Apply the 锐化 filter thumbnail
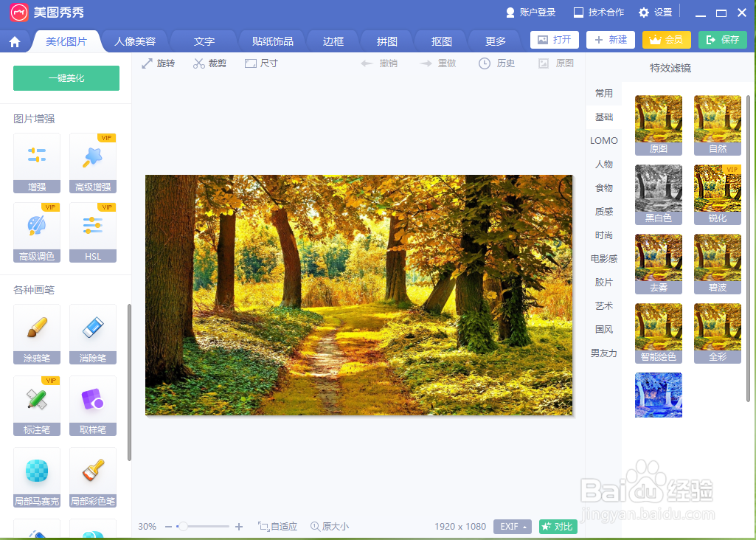The image size is (756, 540). [x=718, y=195]
